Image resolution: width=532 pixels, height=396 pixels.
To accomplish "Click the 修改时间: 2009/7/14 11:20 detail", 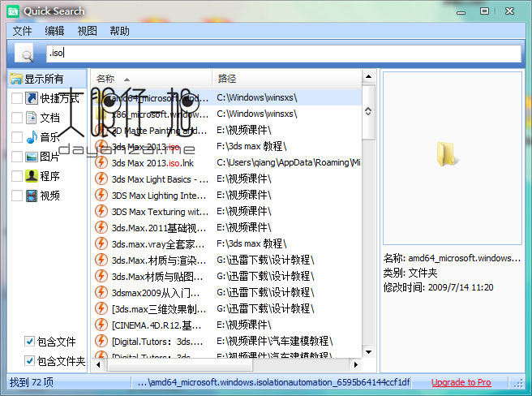I will click(438, 287).
